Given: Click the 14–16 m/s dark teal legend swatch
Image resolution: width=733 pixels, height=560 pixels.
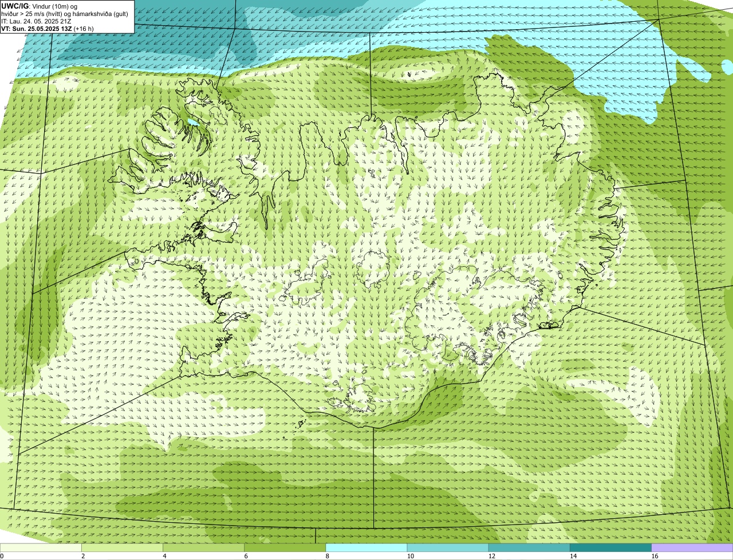Looking at the screenshot, I should [610, 547].
